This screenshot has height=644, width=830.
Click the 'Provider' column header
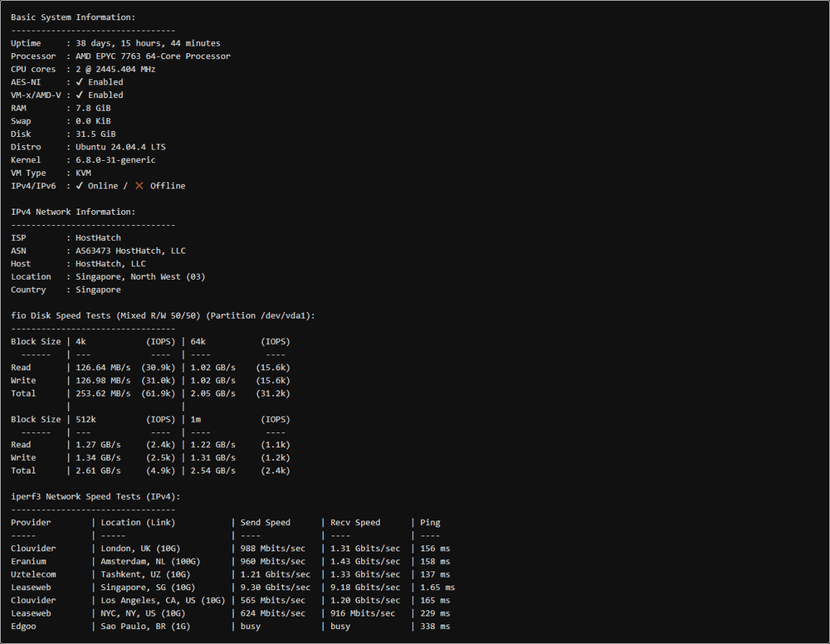point(31,522)
